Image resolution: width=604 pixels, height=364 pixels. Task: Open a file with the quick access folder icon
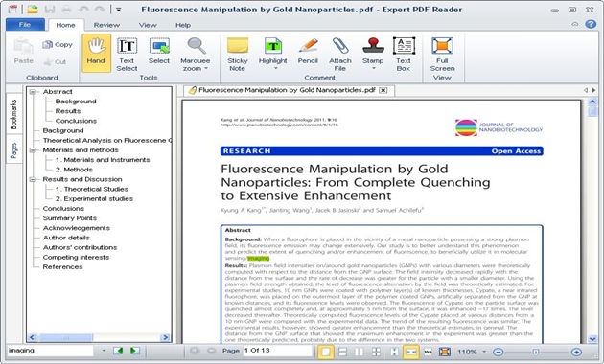coord(33,9)
